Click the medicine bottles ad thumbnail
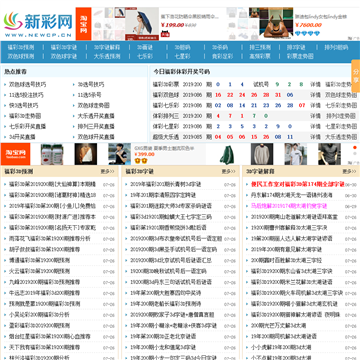The image size is (360, 360). 52,154
